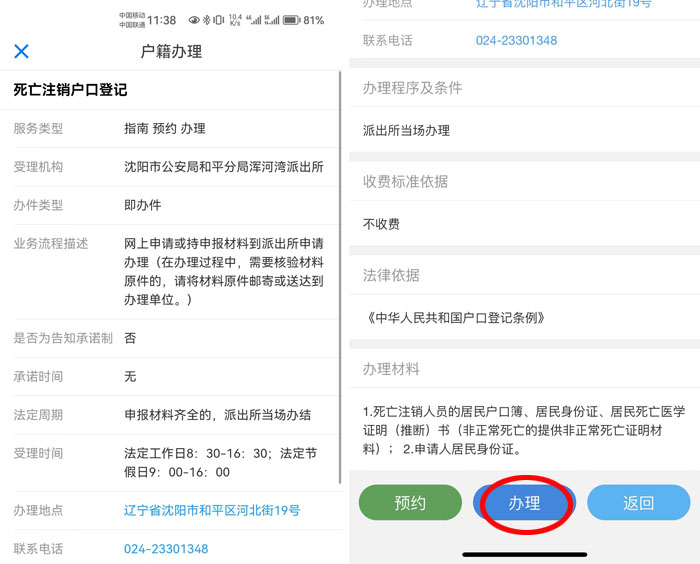Tap the home indicator bar at bottom
This screenshot has width=700, height=564.
coord(524,553)
